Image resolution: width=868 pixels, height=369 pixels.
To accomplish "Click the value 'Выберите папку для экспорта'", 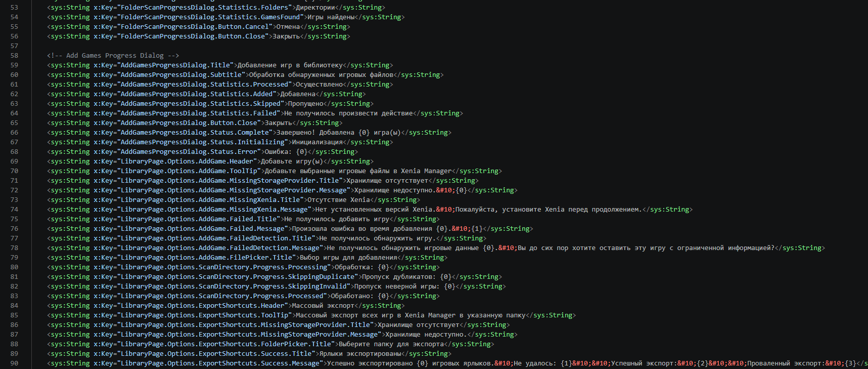I will (391, 344).
